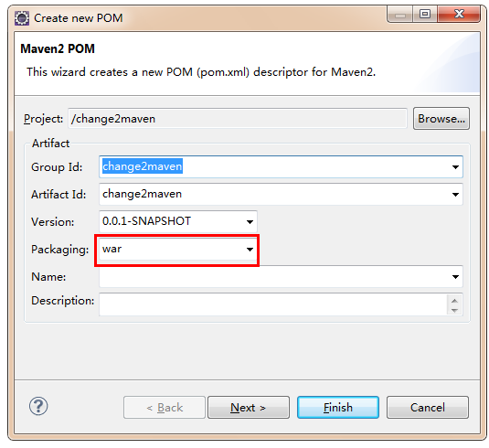Click Finish to create the POM
Screen dimensions: 489x448
tap(338, 408)
